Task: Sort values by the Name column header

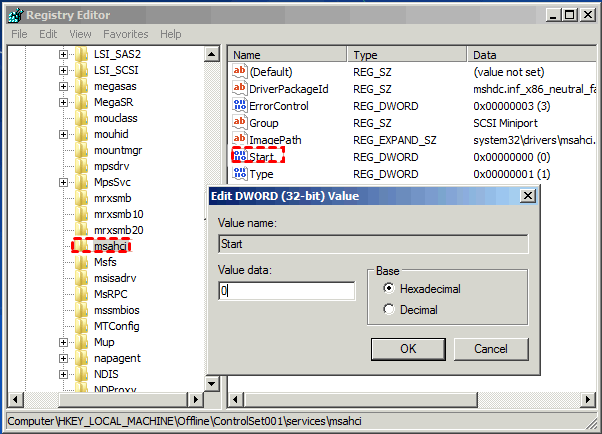Action: tap(288, 55)
